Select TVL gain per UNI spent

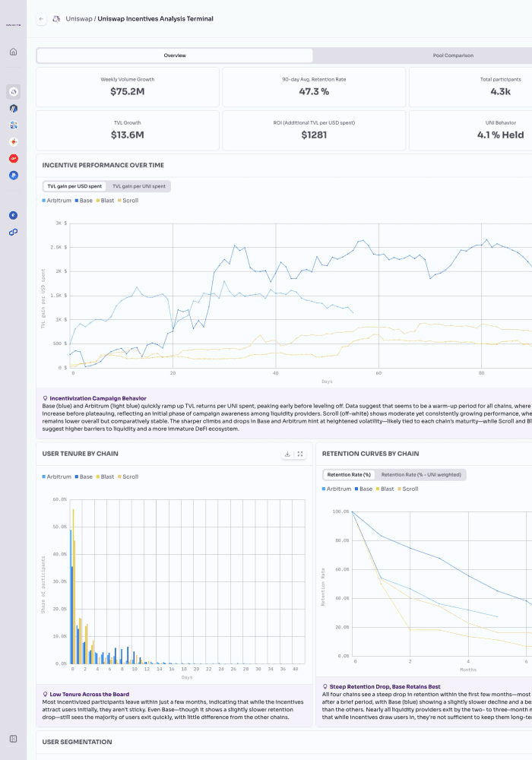coord(139,186)
